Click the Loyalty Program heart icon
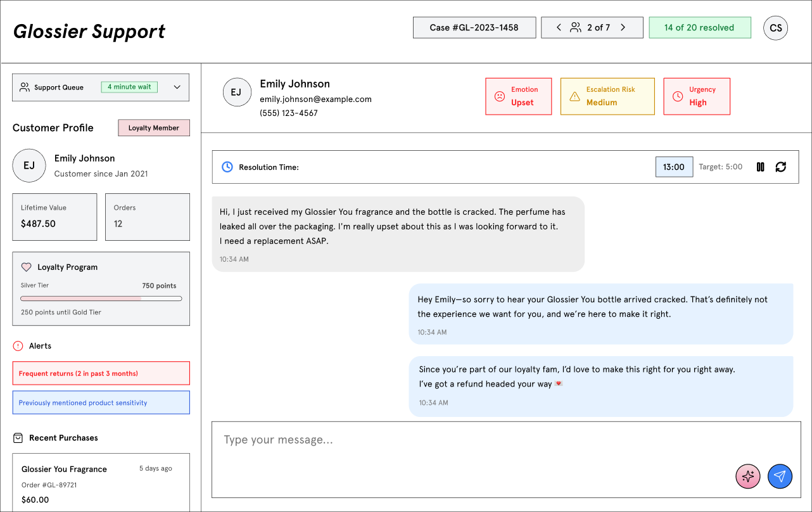The height and width of the screenshot is (512, 812). pos(27,267)
